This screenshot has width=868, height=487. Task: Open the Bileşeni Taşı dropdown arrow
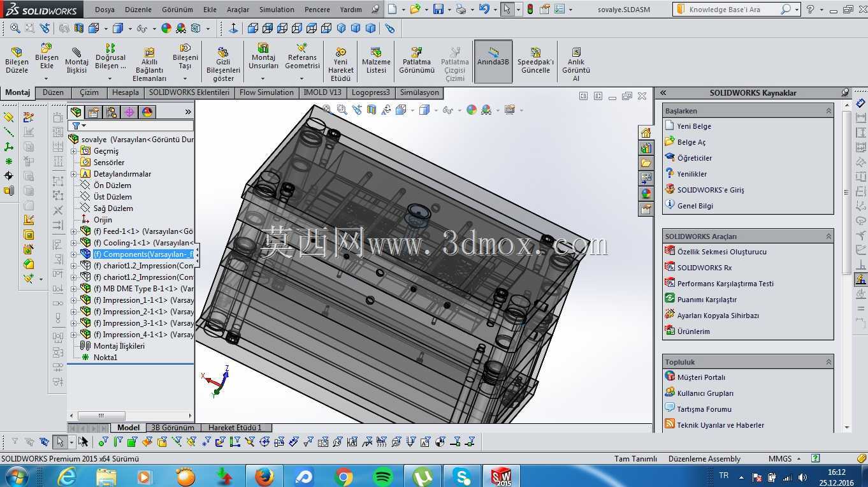tap(185, 79)
